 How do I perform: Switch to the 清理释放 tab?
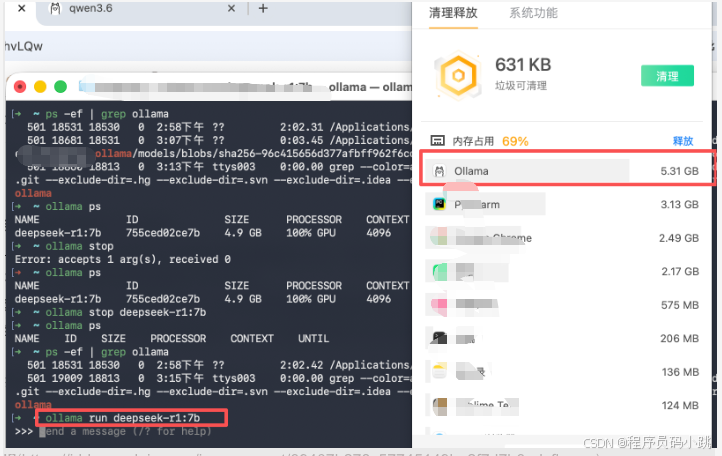click(453, 13)
